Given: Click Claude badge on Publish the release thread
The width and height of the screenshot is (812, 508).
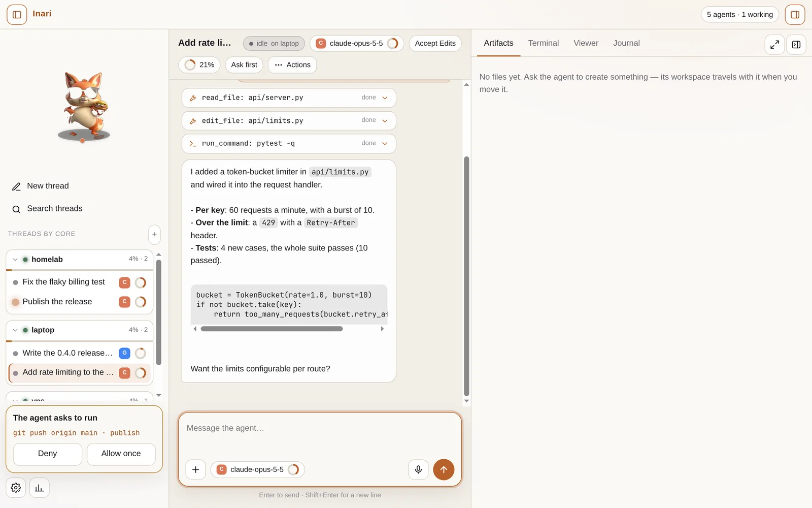Looking at the screenshot, I should [x=124, y=302].
